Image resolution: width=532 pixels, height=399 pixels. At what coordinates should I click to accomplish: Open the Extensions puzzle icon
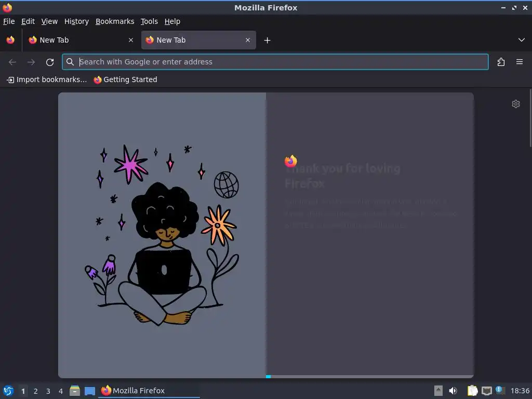[501, 62]
